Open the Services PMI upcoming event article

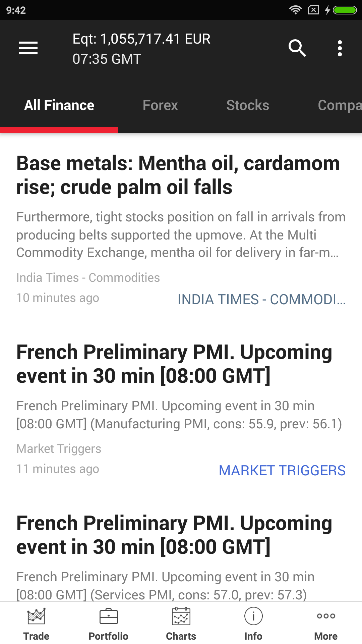[174, 535]
